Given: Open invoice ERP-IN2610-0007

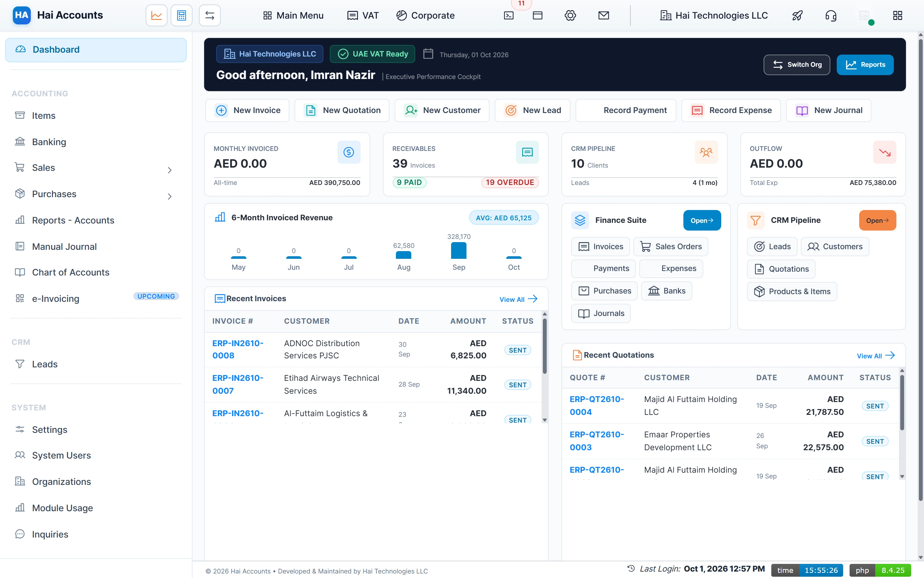Looking at the screenshot, I should 237,384.
